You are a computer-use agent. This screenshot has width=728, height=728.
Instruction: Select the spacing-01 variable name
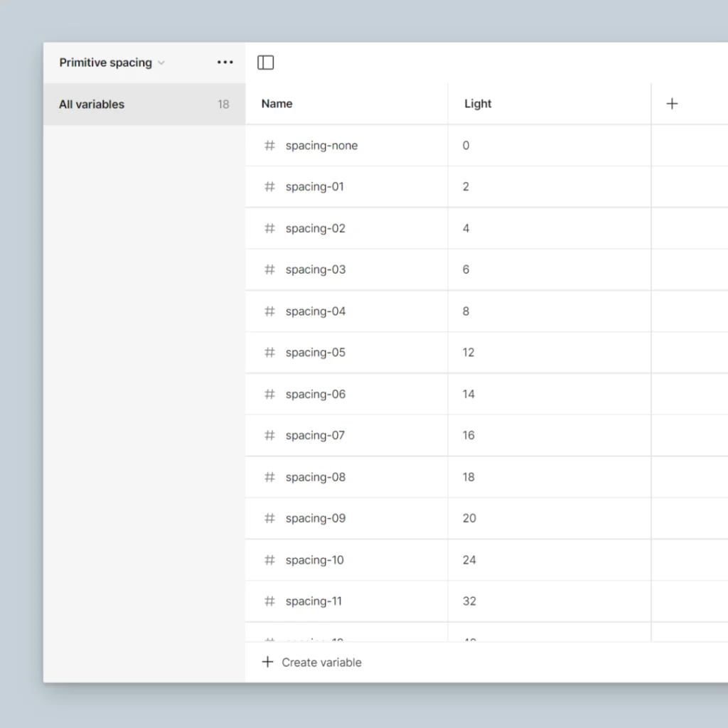click(314, 187)
